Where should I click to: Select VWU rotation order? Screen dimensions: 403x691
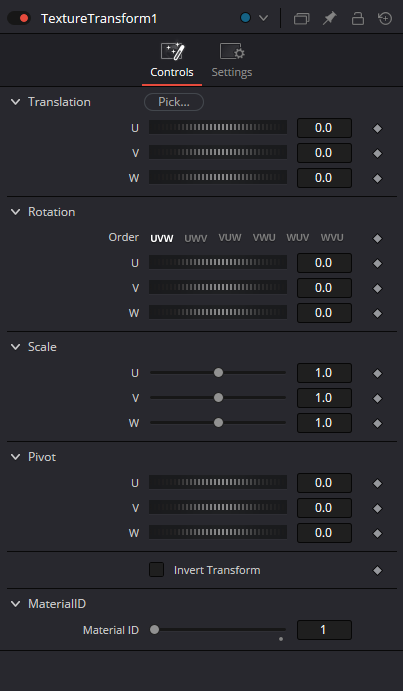click(x=264, y=238)
